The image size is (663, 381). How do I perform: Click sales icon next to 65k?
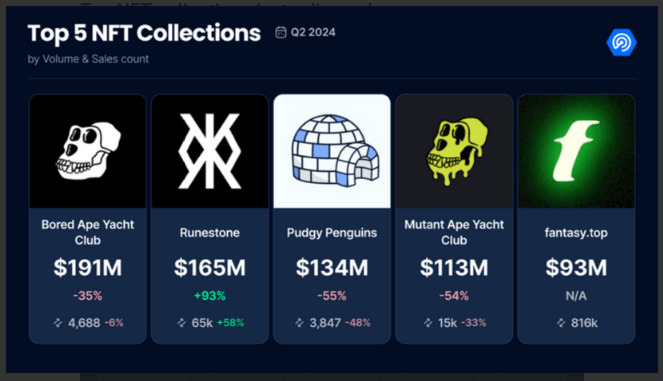click(182, 323)
